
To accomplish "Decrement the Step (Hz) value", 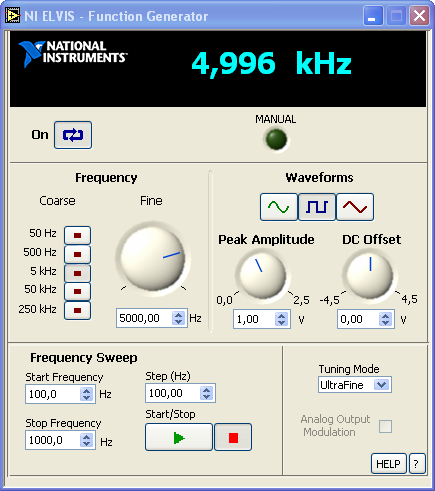I will pyautogui.click(x=207, y=397).
